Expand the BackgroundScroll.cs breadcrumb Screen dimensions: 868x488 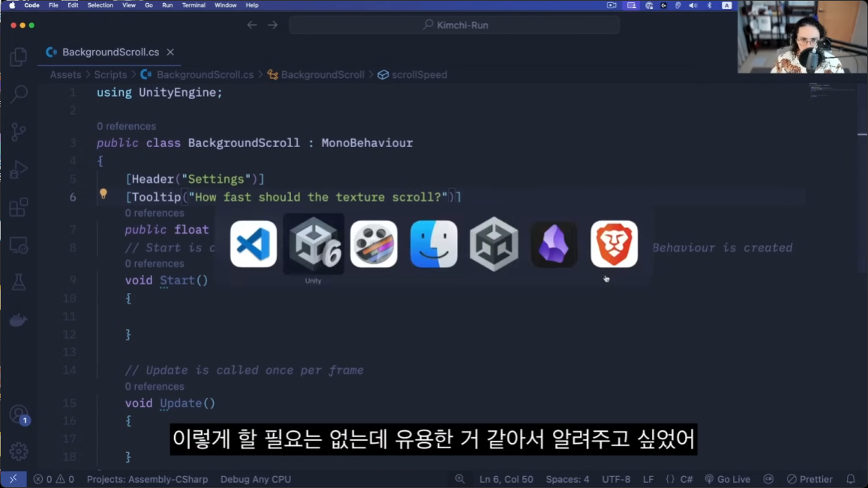click(197, 75)
